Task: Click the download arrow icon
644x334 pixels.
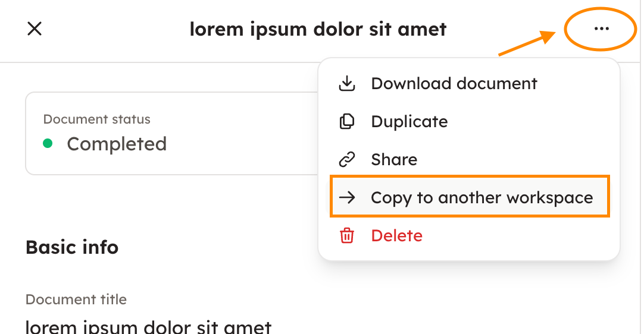Action: pyautogui.click(x=346, y=84)
